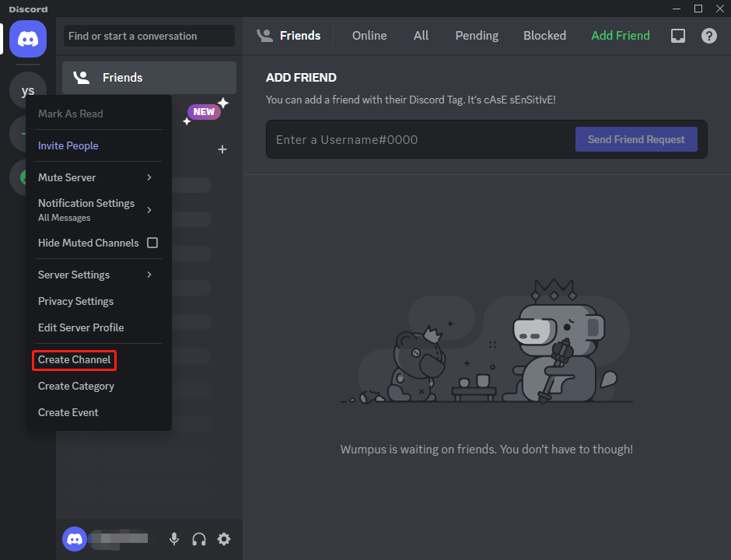This screenshot has width=731, height=560.
Task: Select Friends in the sidebar
Action: pyautogui.click(x=149, y=78)
